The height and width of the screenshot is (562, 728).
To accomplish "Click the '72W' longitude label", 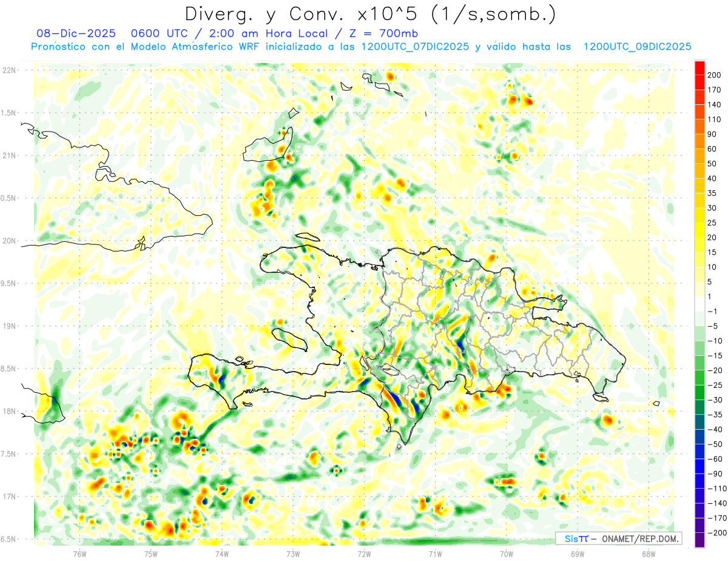I will (x=364, y=554).
